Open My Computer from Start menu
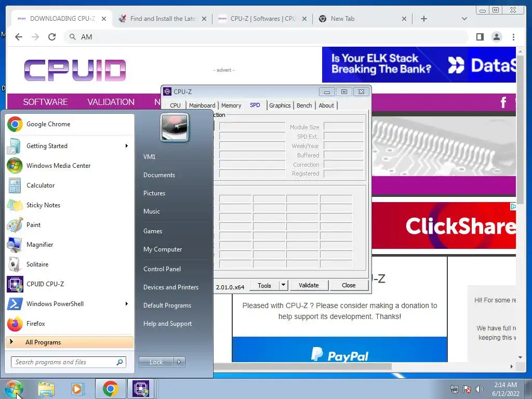 [163, 249]
